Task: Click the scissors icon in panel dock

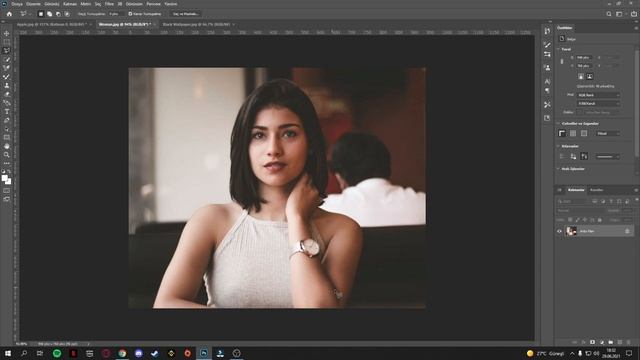Action: click(x=547, y=104)
